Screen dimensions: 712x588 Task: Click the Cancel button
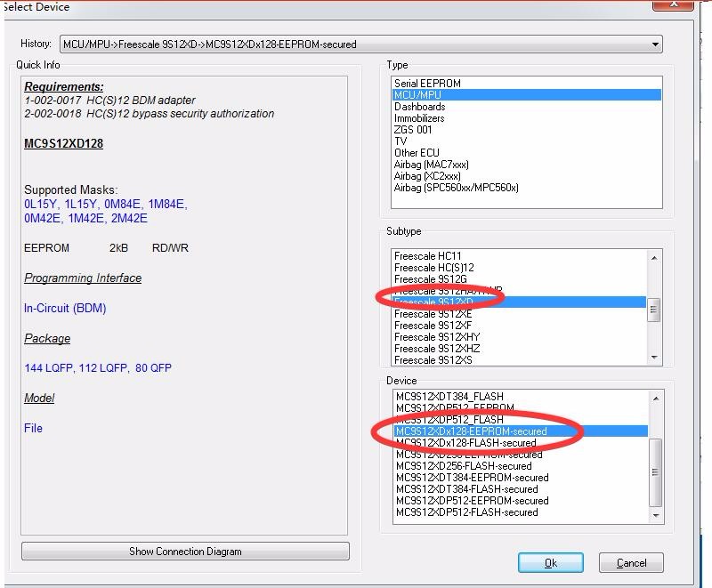point(631,562)
